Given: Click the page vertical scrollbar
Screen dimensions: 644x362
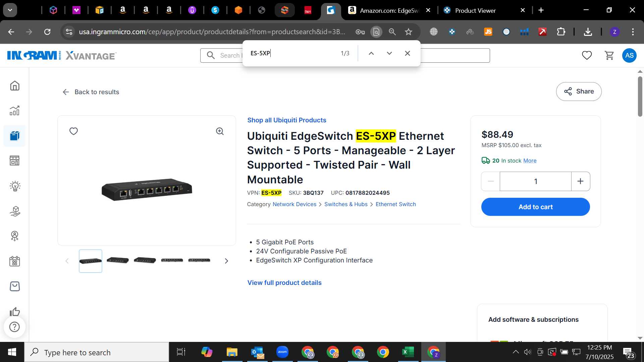Looking at the screenshot, I should tap(640, 97).
